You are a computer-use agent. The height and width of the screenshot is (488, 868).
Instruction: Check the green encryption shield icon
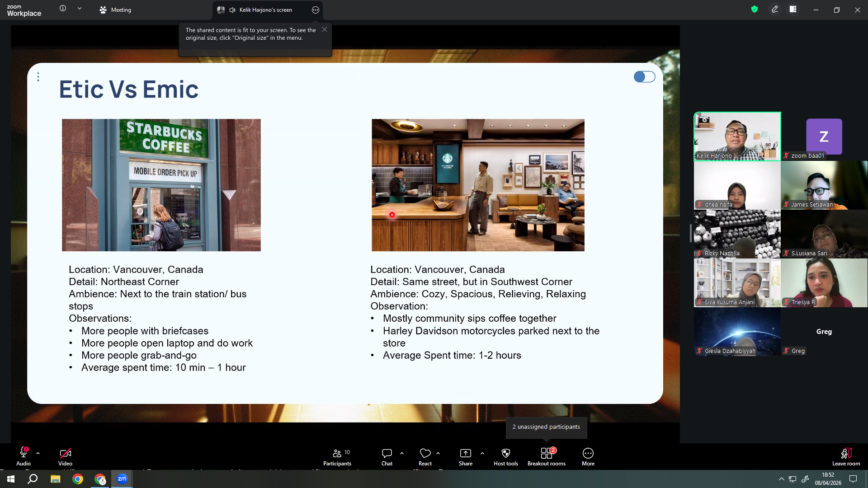(755, 9)
